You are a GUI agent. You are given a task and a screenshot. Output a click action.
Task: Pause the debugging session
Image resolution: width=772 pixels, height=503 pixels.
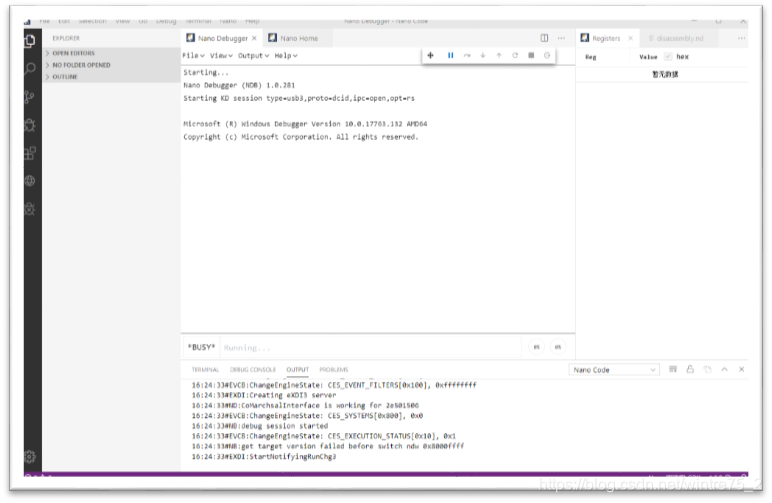coord(450,56)
